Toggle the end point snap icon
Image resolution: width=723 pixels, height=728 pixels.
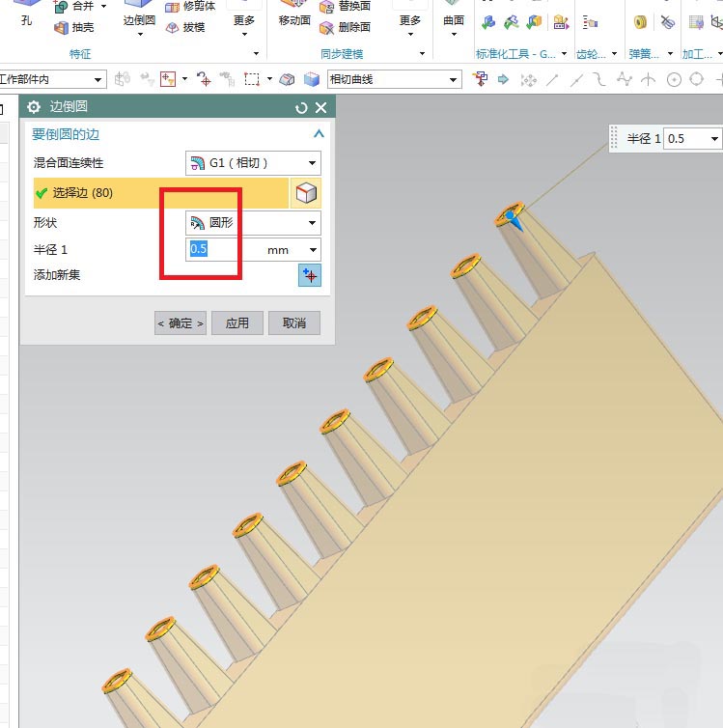coord(552,80)
